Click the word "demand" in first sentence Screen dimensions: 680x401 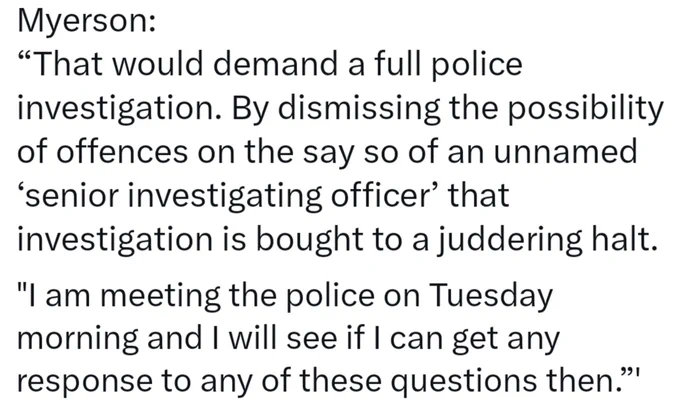[x=276, y=64]
